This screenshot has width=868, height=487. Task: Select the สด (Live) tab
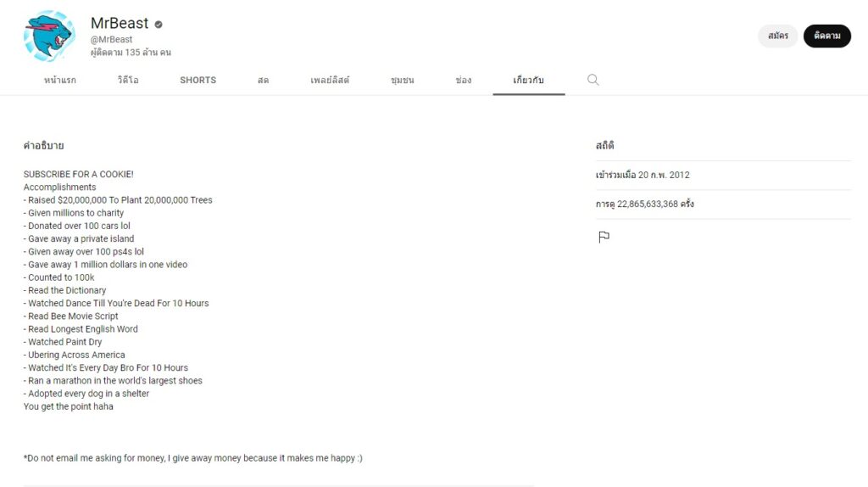tap(263, 81)
